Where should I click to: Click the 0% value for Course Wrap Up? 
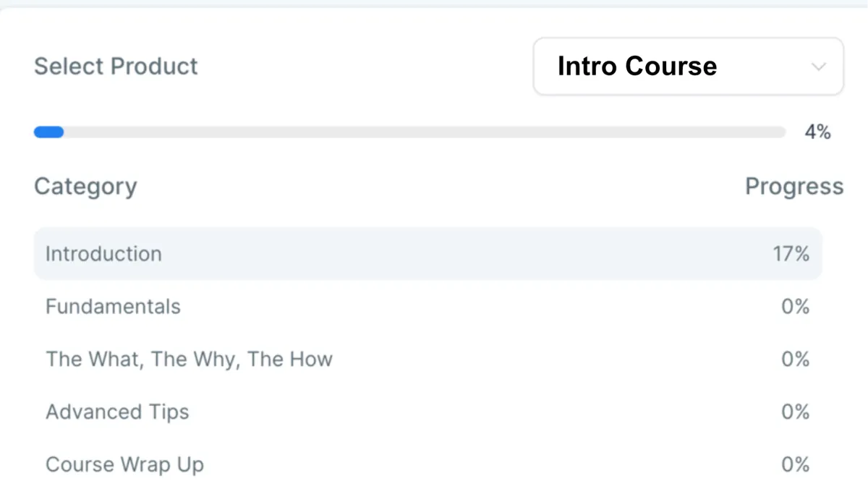795,464
